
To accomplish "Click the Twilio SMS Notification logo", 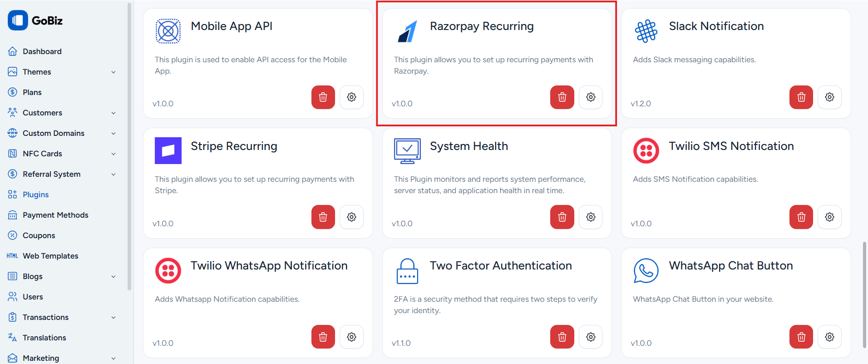I will point(646,150).
